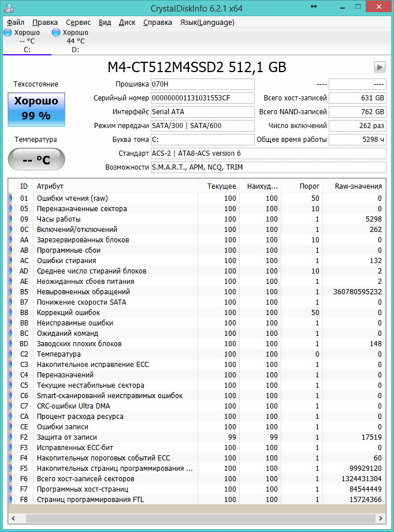
Task: Open the Язык(Language) menu
Action: (207, 23)
